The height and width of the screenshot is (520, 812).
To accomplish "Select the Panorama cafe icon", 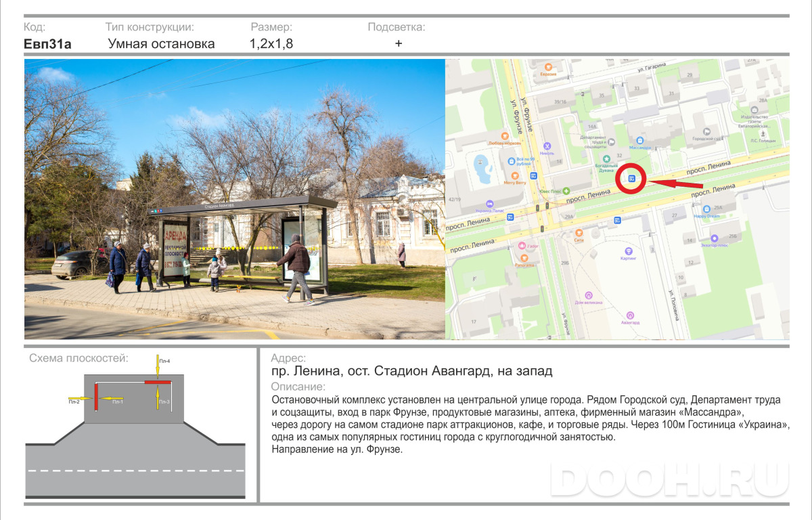I will (524, 257).
